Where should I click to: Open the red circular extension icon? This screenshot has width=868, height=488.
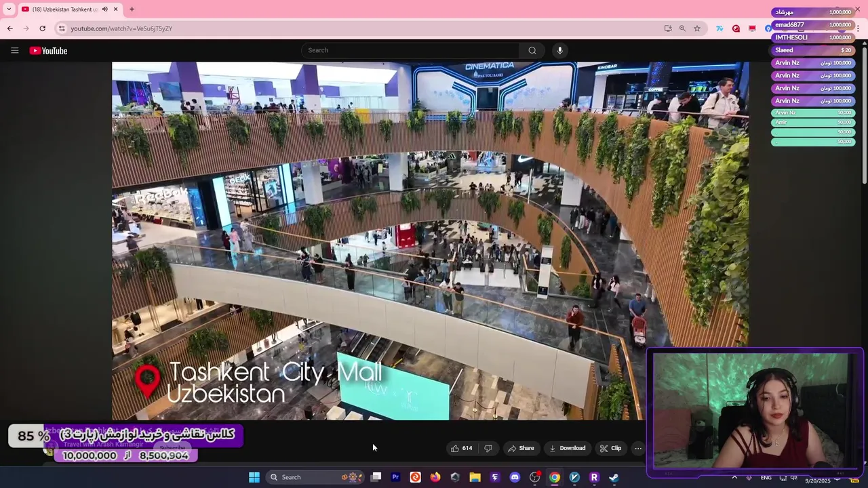point(736,28)
